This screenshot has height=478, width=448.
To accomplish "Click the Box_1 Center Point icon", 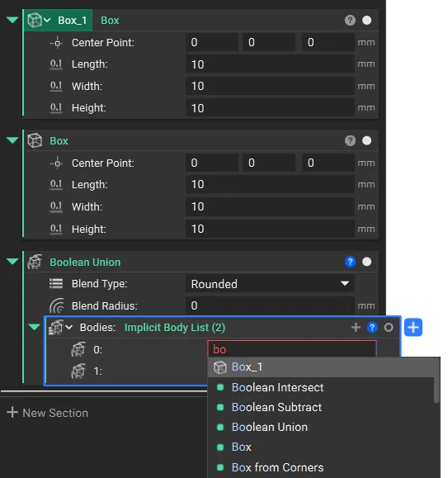I will click(x=56, y=43).
